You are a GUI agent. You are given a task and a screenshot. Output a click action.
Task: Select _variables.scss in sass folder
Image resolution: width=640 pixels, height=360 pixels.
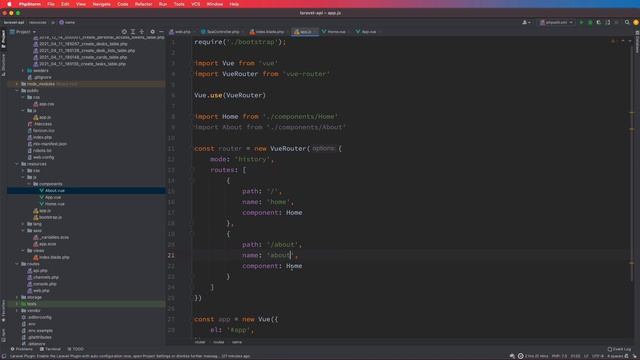click(53, 238)
